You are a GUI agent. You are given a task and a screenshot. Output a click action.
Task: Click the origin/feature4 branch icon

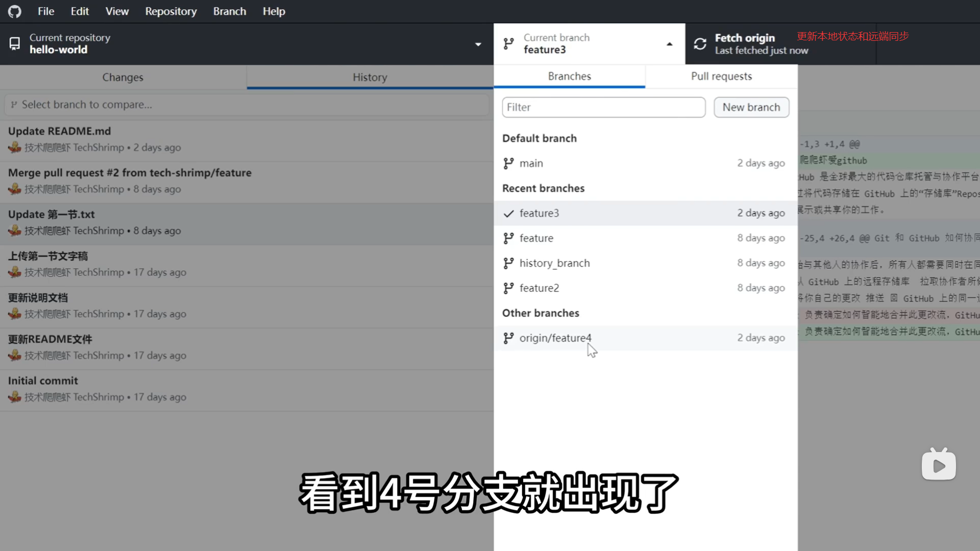[x=508, y=338]
